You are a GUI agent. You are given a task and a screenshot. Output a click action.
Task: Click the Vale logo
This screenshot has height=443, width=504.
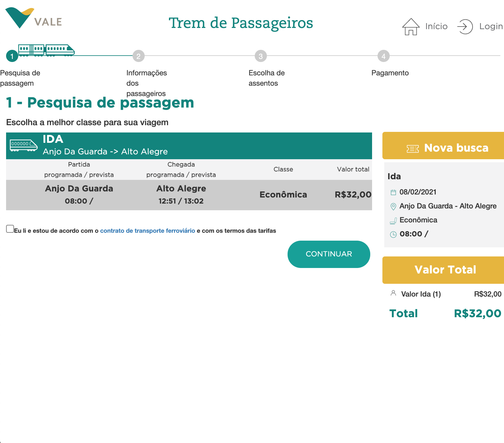(33, 19)
